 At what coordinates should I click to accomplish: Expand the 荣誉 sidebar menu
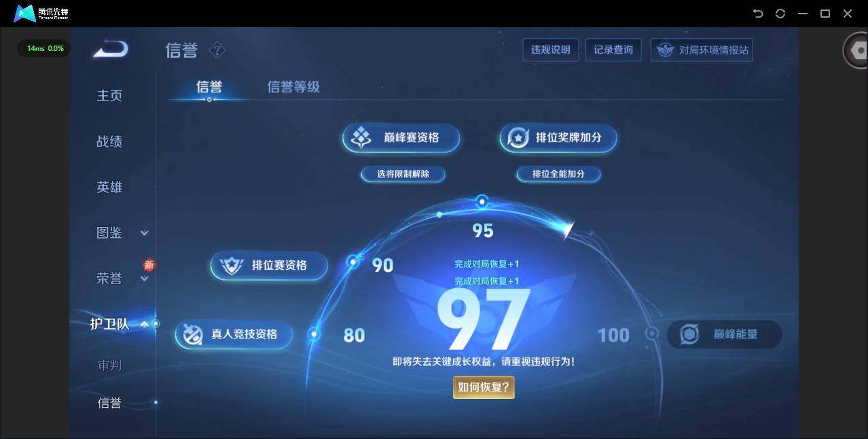pos(145,278)
